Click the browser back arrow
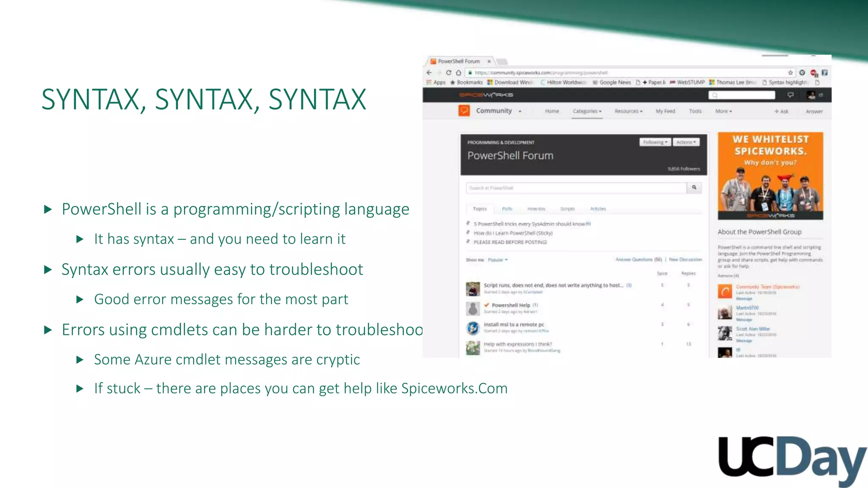This screenshot has width=868, height=488. (x=429, y=72)
